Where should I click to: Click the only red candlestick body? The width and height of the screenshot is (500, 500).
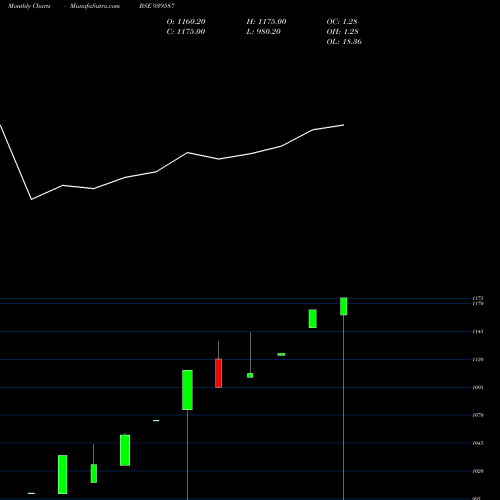click(x=218, y=373)
